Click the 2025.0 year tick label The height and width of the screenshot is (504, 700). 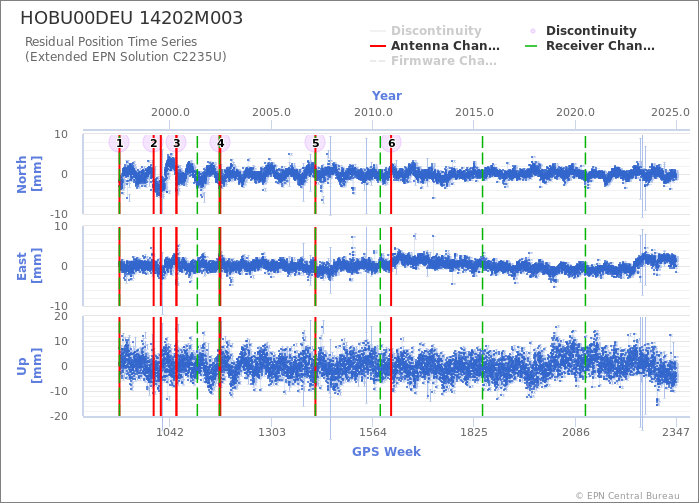click(x=670, y=112)
